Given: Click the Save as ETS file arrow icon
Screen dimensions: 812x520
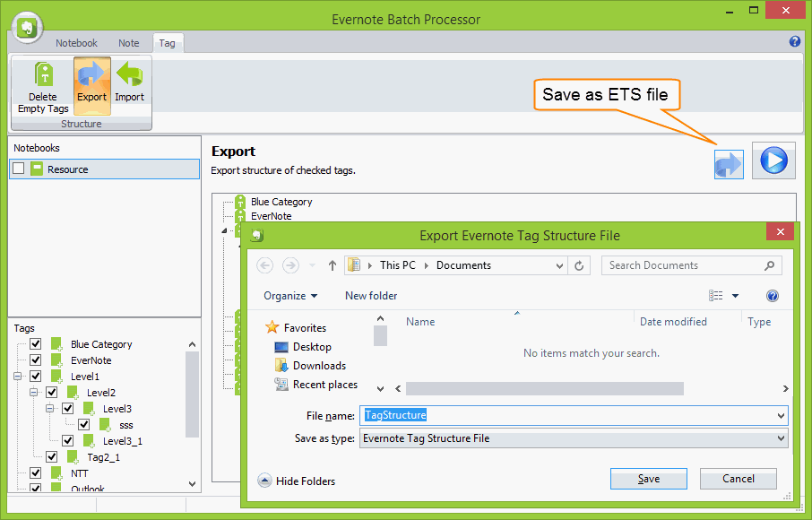Looking at the screenshot, I should [729, 164].
